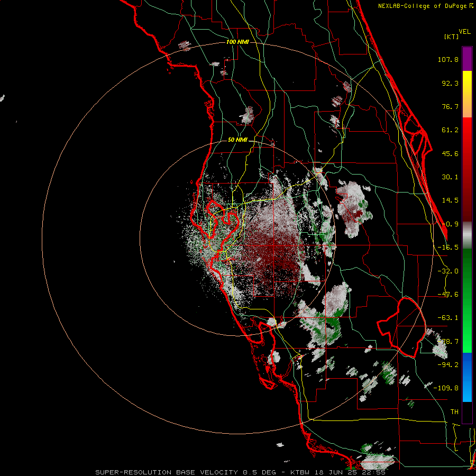
Task: Pick the purple segment of the color bar
Action: [x=467, y=59]
